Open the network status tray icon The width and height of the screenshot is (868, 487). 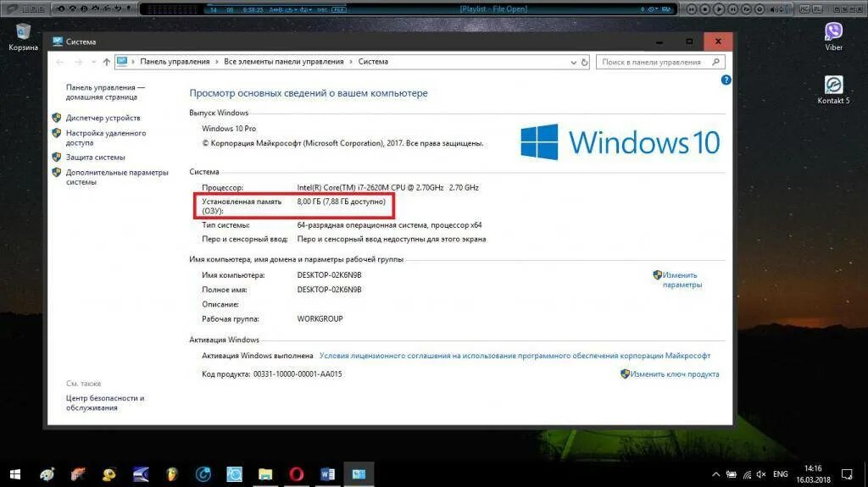click(x=747, y=475)
